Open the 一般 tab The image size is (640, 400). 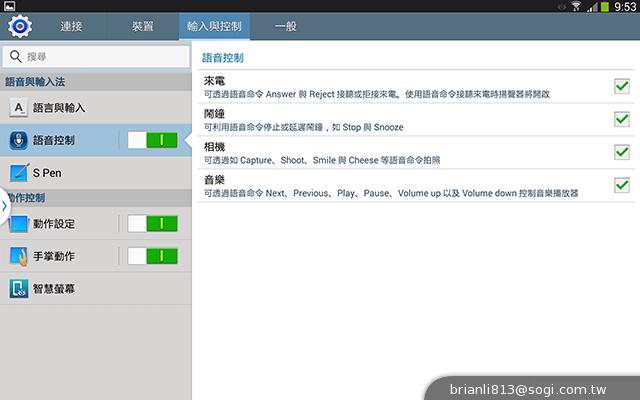point(285,24)
